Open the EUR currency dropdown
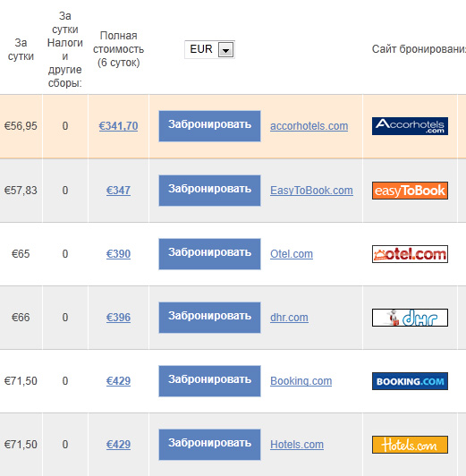 pos(209,49)
